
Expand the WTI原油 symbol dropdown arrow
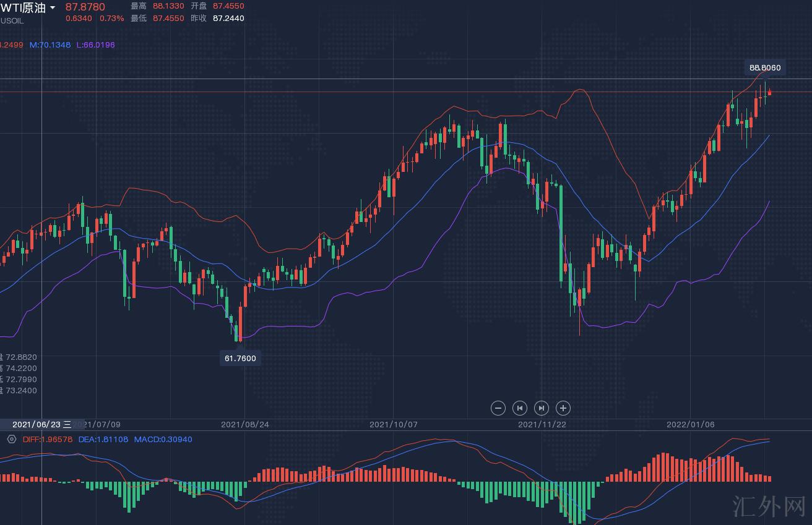click(x=53, y=8)
